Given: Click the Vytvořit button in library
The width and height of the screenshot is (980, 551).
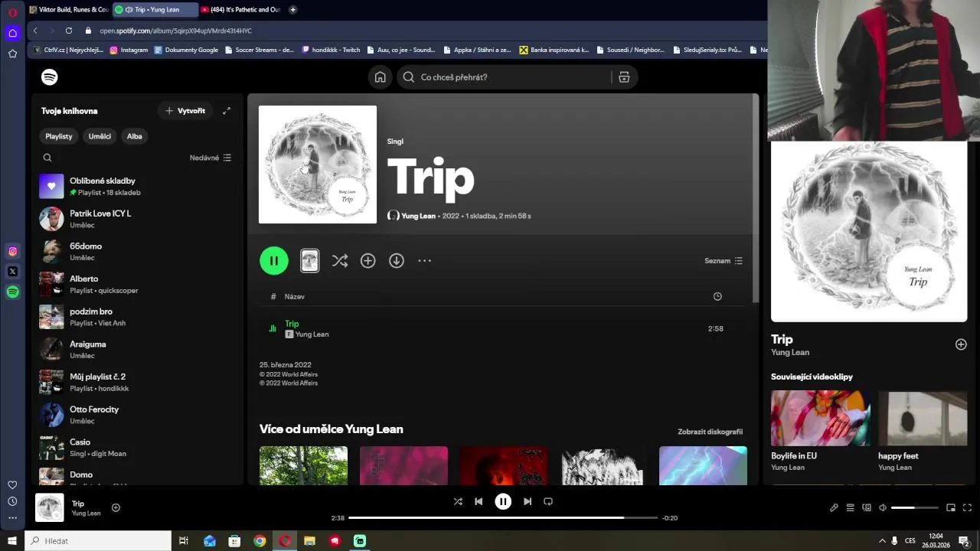Looking at the screenshot, I should click(185, 111).
